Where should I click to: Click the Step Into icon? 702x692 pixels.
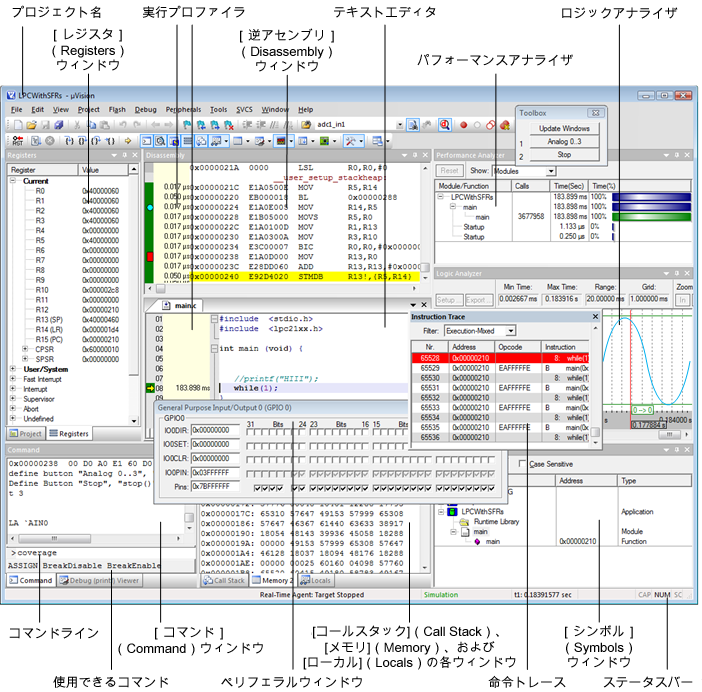(69, 141)
